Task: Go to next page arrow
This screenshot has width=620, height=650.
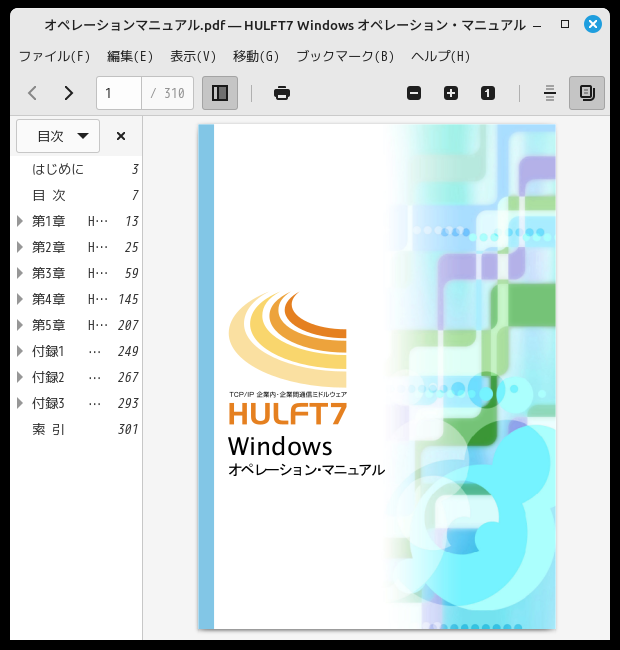Action: click(69, 93)
